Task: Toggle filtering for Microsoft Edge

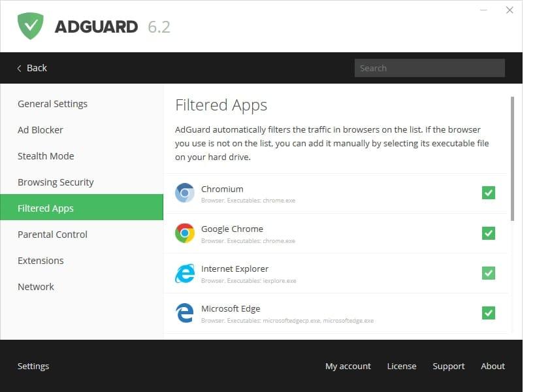Action: click(488, 313)
